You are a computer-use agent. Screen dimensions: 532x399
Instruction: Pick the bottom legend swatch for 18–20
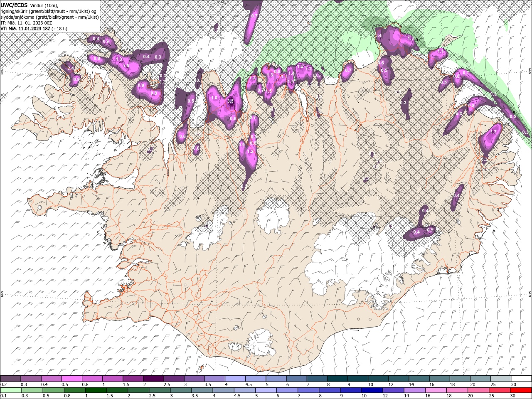tap(458, 390)
